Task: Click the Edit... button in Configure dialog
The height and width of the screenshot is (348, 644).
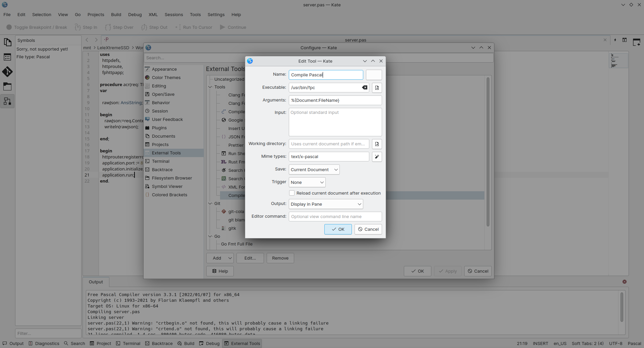Action: click(x=250, y=258)
